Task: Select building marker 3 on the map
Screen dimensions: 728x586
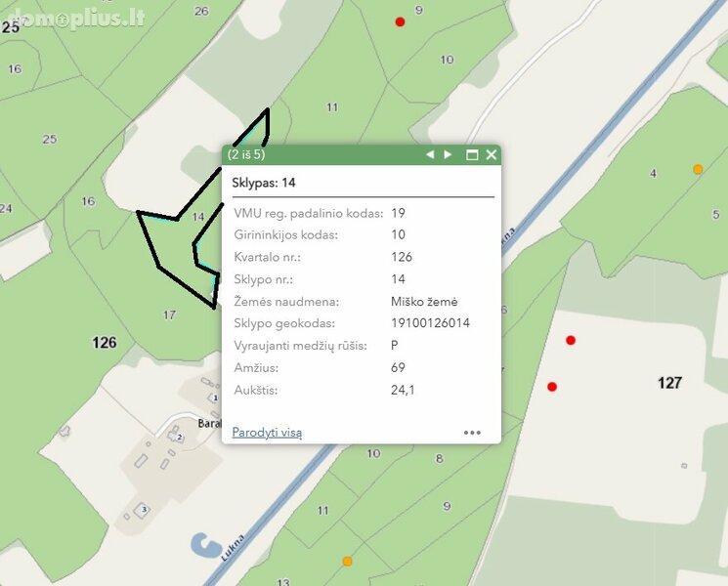Action: 144,510
